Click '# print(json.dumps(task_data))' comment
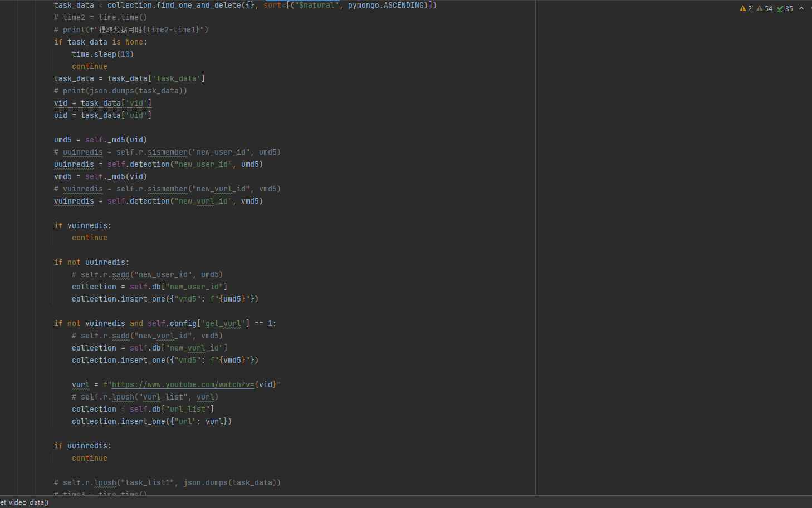The height and width of the screenshot is (508, 812). click(120, 91)
